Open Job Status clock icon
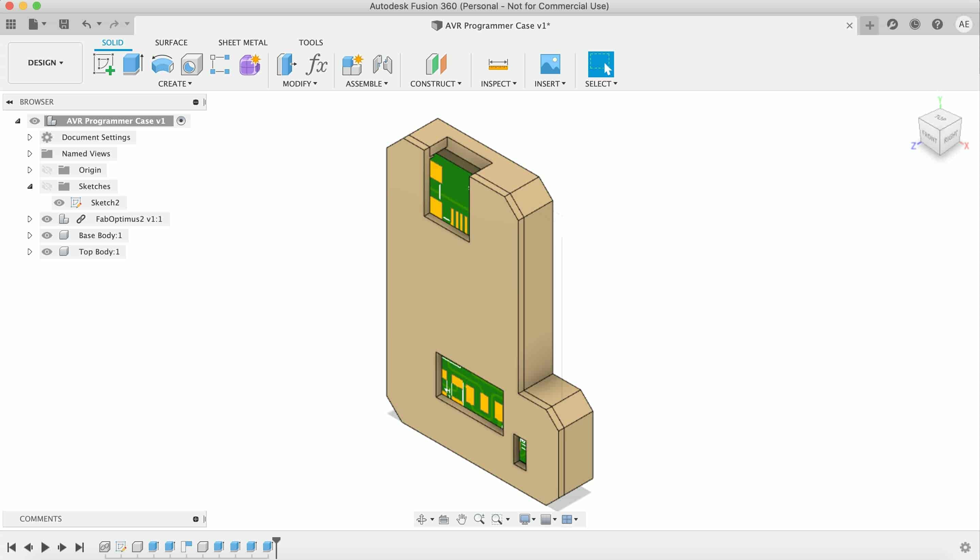Image resolution: width=980 pixels, height=560 pixels. (x=915, y=25)
